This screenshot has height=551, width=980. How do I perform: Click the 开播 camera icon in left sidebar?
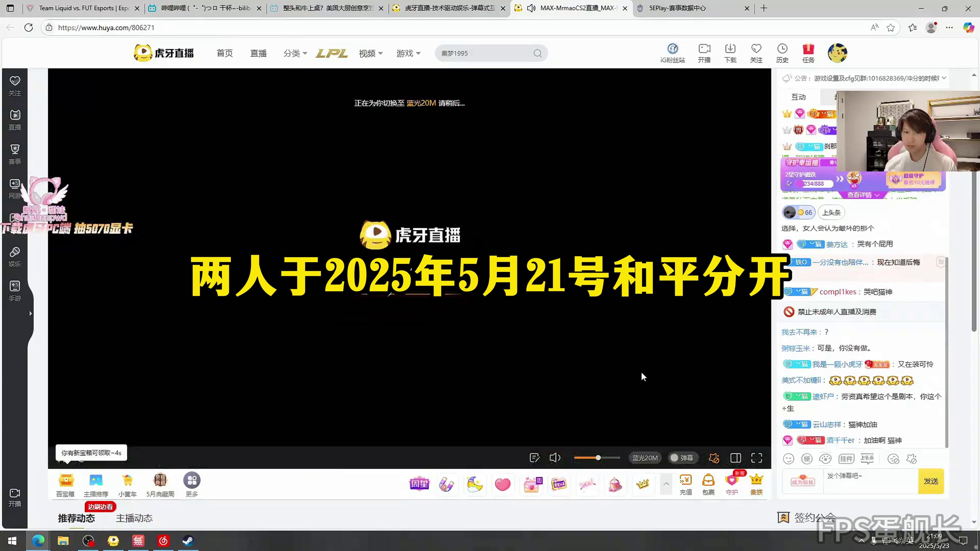pyautogui.click(x=15, y=497)
